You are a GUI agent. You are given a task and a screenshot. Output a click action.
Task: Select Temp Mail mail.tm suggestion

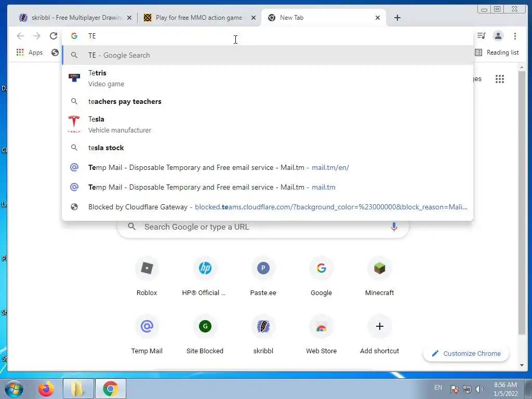(x=268, y=187)
